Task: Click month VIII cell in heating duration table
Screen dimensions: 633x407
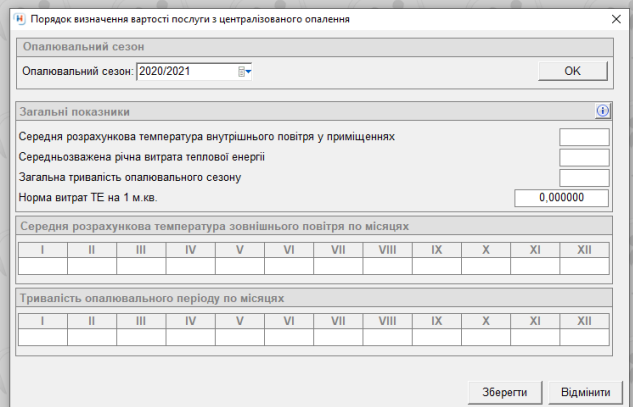Action: click(387, 338)
